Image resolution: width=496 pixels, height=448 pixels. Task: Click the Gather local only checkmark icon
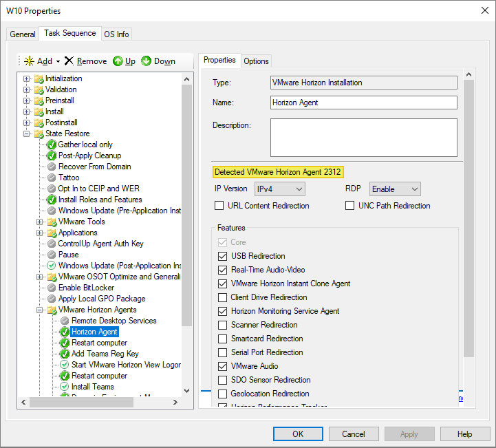[x=52, y=145]
